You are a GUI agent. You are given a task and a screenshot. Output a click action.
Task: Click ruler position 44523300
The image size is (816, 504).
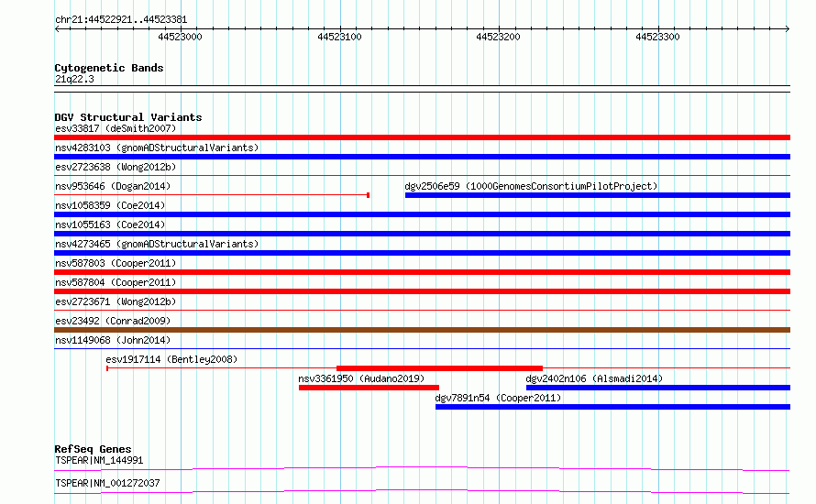657,37
